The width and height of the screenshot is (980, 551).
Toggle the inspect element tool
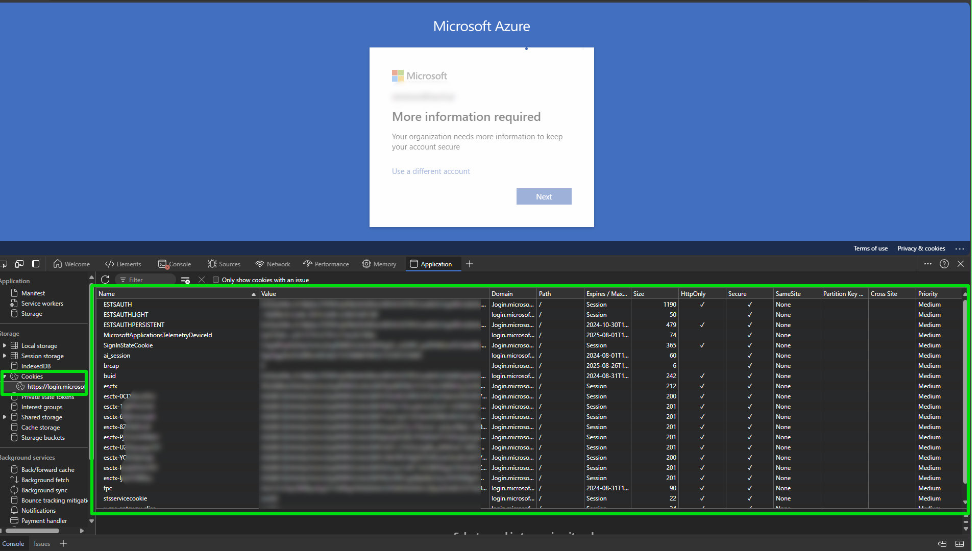click(x=4, y=264)
